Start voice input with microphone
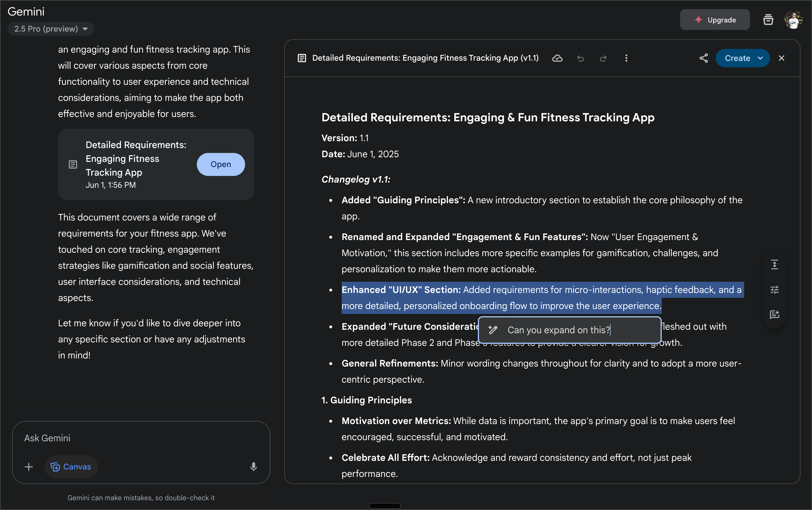Image resolution: width=812 pixels, height=510 pixels. (253, 467)
